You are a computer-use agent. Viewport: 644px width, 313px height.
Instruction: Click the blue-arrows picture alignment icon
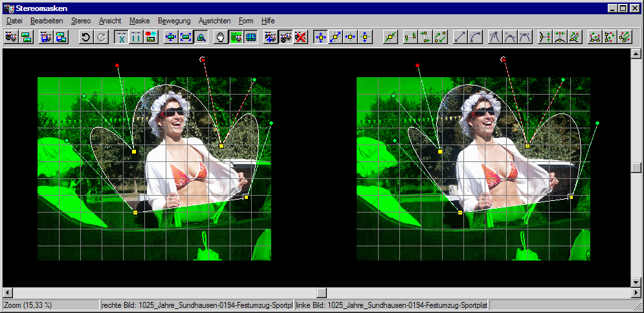tap(170, 38)
